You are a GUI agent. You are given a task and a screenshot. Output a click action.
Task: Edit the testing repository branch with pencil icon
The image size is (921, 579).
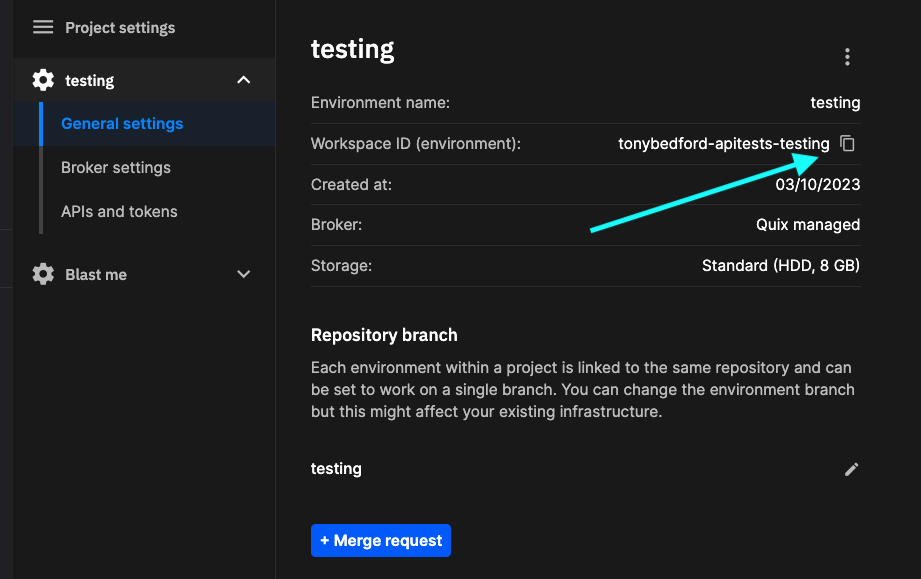[851, 469]
